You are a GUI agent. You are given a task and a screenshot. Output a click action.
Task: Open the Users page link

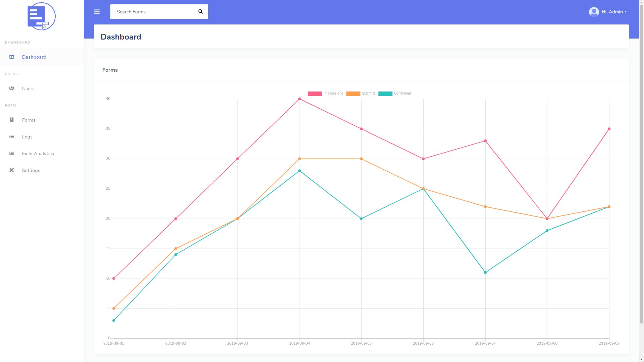28,88
